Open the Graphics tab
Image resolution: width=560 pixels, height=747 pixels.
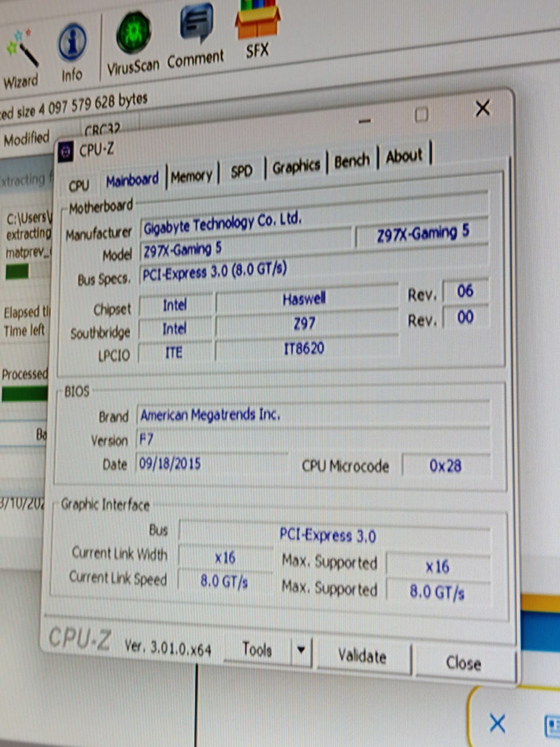click(296, 166)
